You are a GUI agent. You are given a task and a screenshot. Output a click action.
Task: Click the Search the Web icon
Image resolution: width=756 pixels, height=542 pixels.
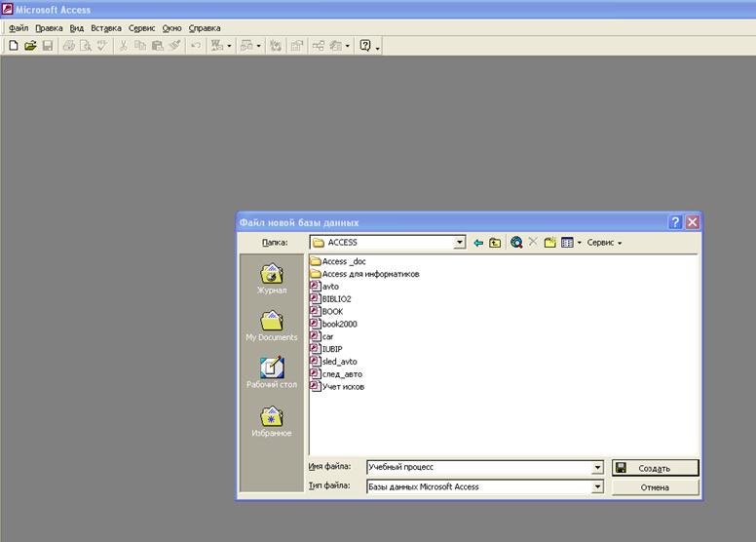[516, 243]
